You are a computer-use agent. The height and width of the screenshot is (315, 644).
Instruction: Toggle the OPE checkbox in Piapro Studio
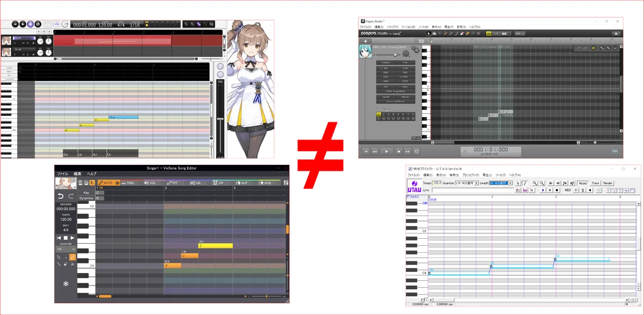400,77
